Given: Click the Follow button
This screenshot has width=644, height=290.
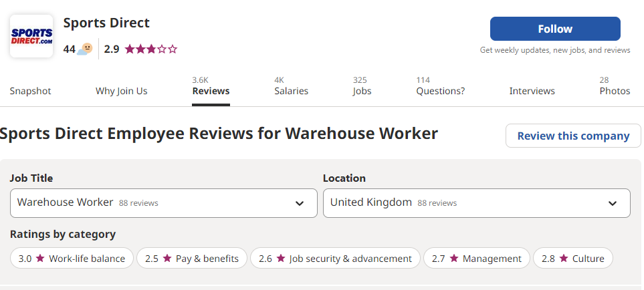Looking at the screenshot, I should click(555, 29).
